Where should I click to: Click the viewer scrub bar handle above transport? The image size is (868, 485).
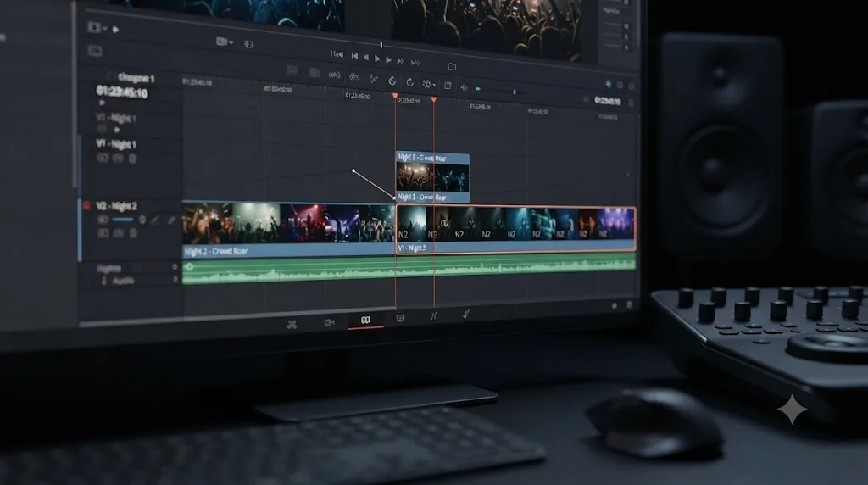381,44
